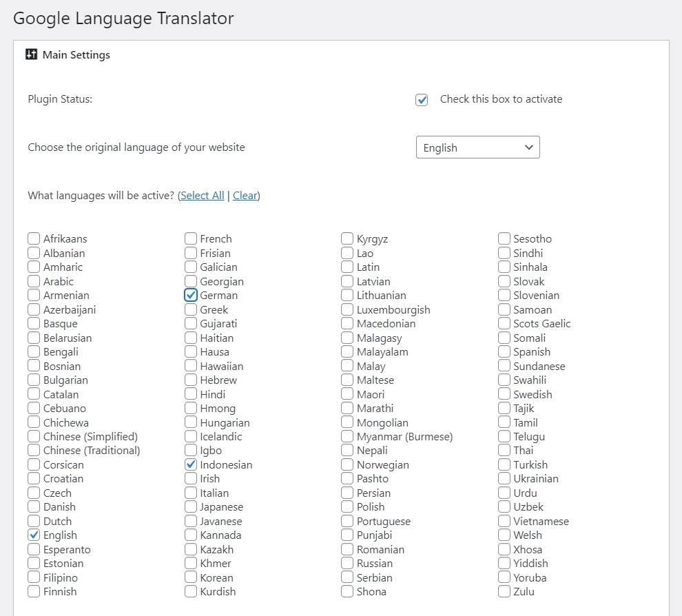Enable the Belarusian checkbox
This screenshot has width=682, height=616.
pos(34,338)
